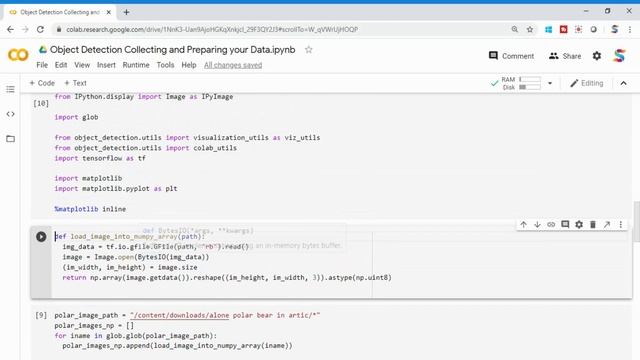
Task: Click the browser address bar URL
Action: click(x=212, y=29)
